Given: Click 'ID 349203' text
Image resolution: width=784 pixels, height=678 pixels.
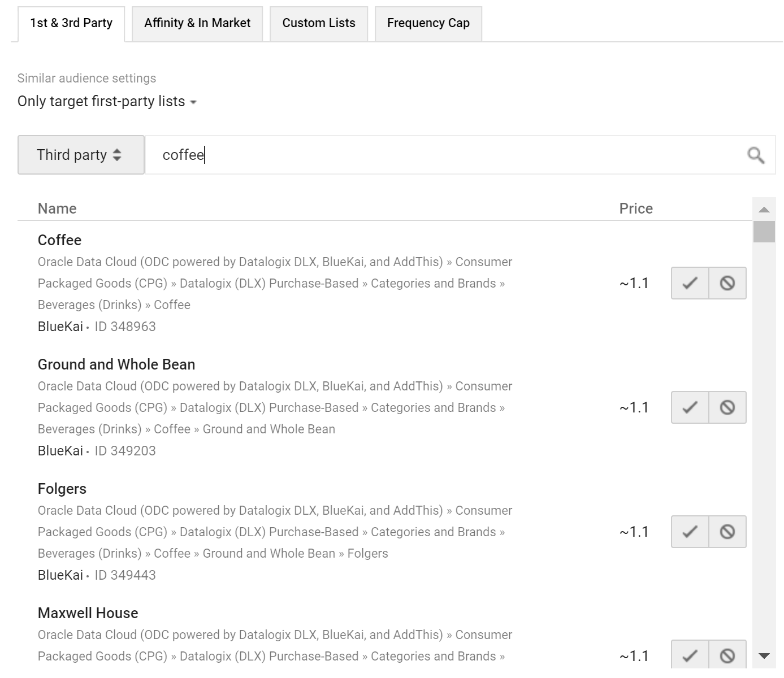Looking at the screenshot, I should tap(125, 451).
